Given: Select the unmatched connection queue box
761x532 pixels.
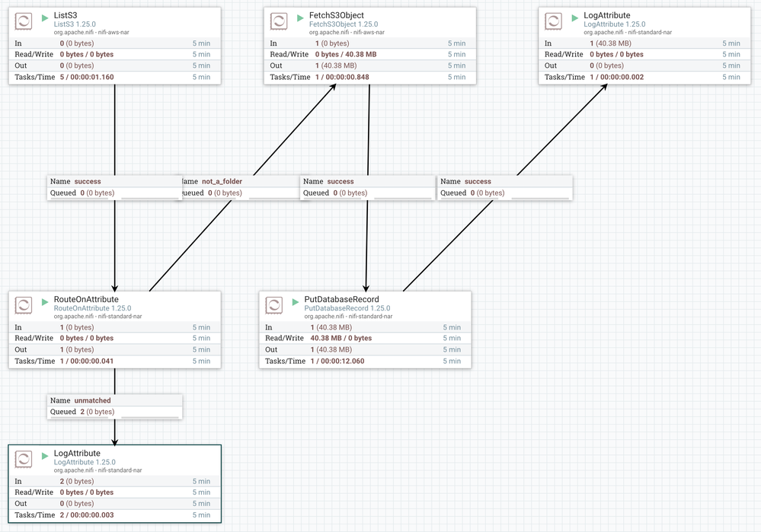Looking at the screenshot, I should (x=114, y=406).
